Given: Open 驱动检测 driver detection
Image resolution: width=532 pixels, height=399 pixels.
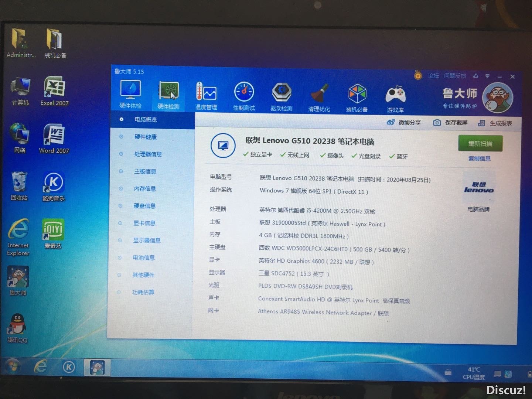Looking at the screenshot, I should (x=282, y=97).
